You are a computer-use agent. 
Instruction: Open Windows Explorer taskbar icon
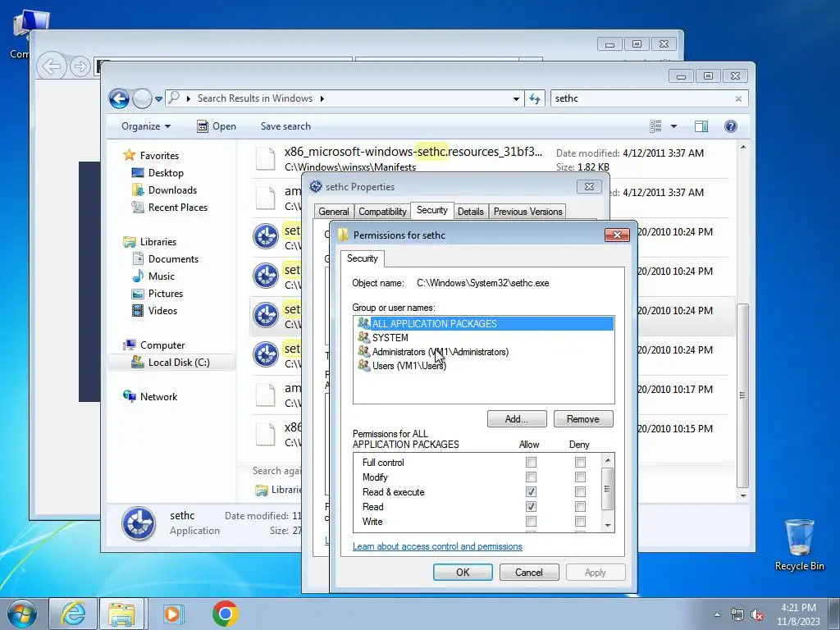tap(121, 614)
